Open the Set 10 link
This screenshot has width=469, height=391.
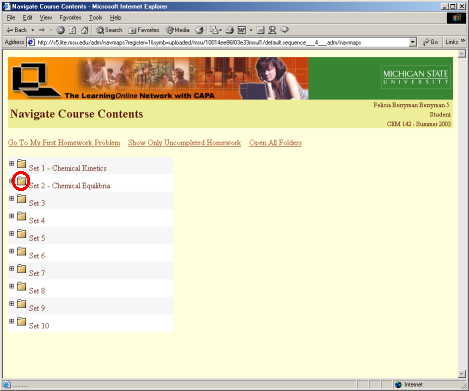pos(39,326)
